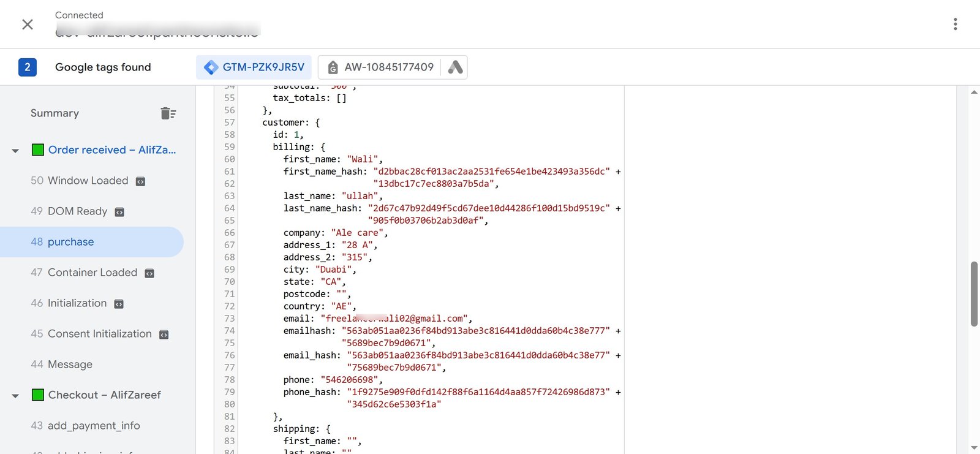Select event 50 Window Loaded

click(80, 181)
